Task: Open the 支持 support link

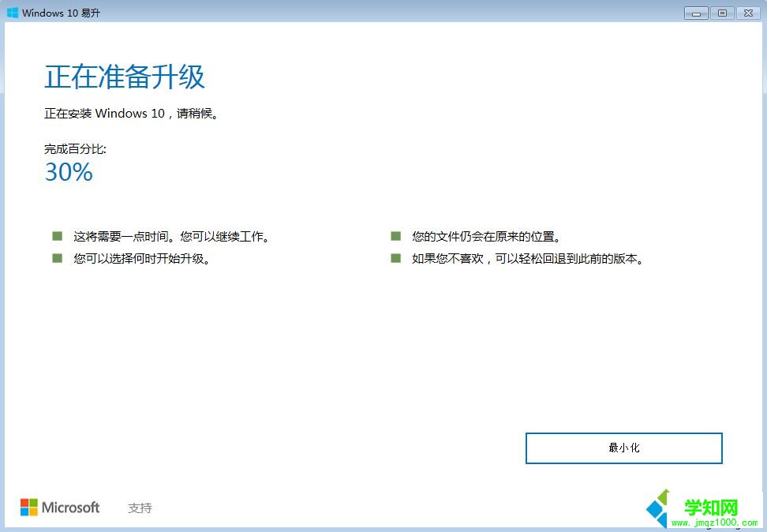Action: click(x=140, y=508)
